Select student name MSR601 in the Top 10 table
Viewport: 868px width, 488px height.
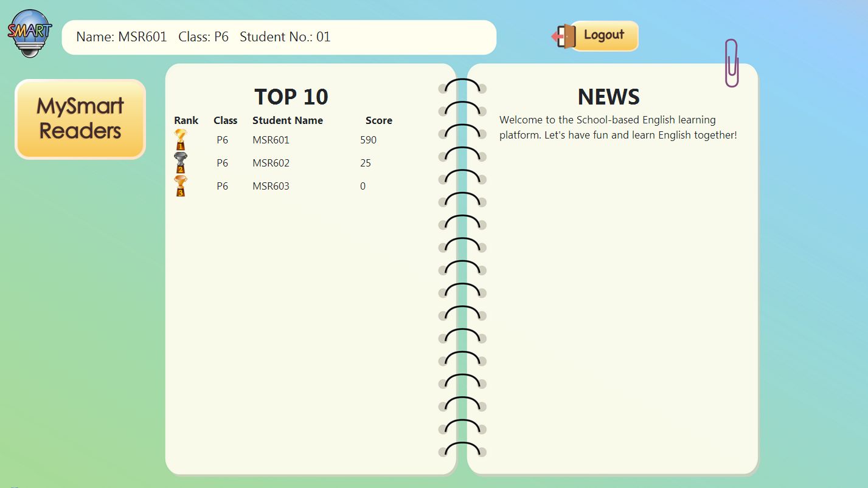pos(271,140)
